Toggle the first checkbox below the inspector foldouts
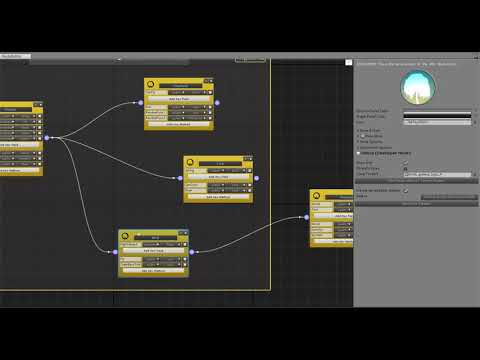480x360 pixels. (406, 163)
